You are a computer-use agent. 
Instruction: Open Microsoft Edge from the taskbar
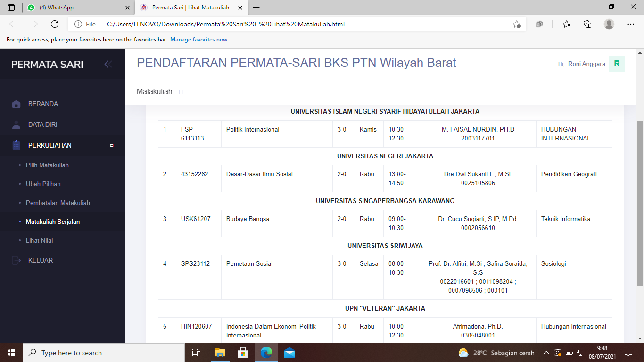[x=267, y=353]
